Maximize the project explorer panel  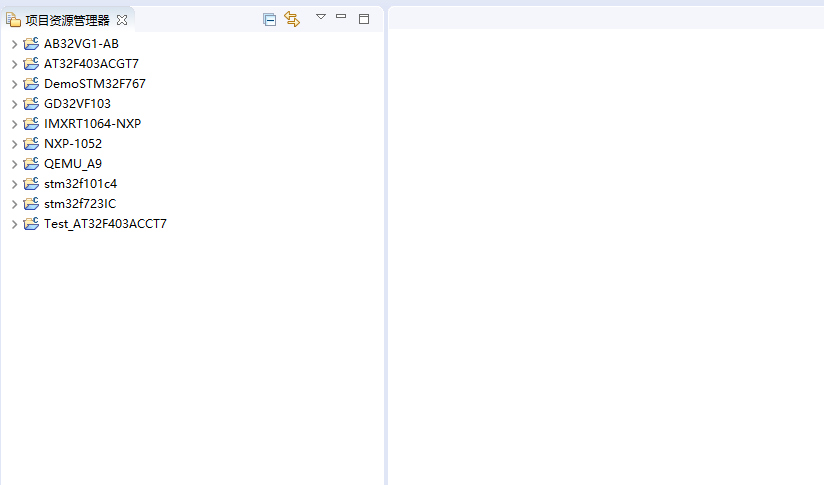point(364,19)
